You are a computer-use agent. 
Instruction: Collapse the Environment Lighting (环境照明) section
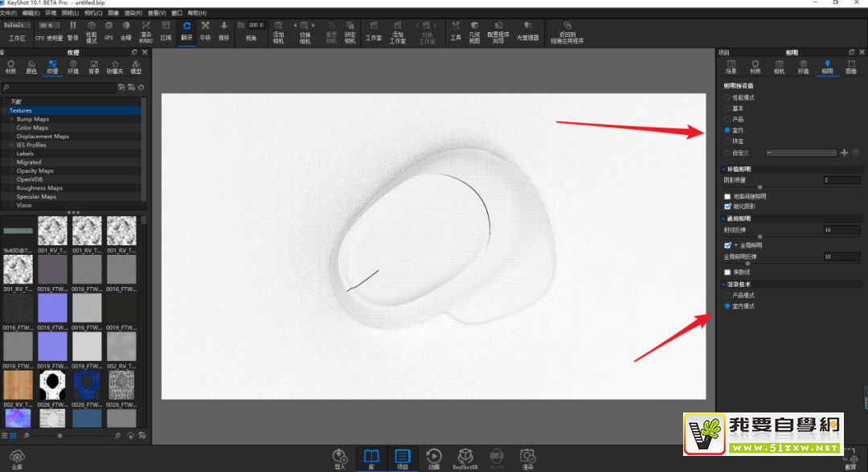pyautogui.click(x=723, y=170)
